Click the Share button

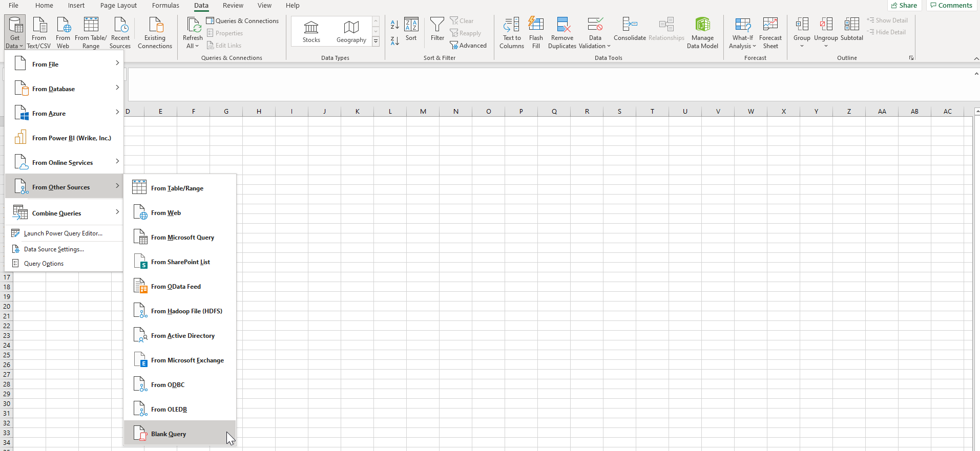[x=904, y=5]
